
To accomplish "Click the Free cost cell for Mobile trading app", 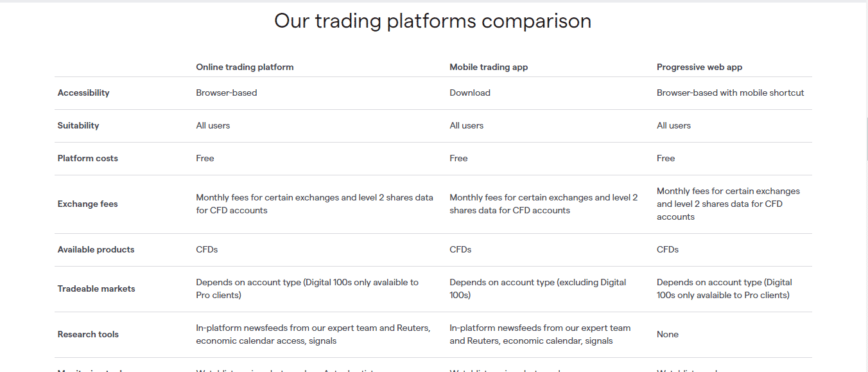I will 458,158.
